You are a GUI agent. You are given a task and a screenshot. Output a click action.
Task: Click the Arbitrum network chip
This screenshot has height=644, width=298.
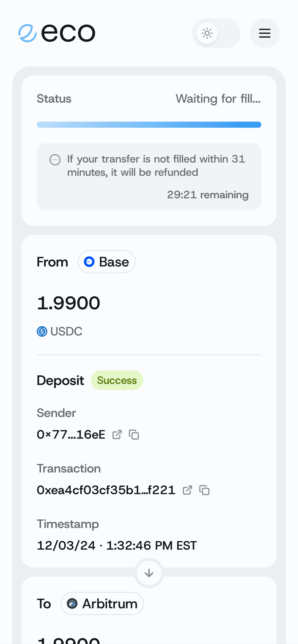102,604
